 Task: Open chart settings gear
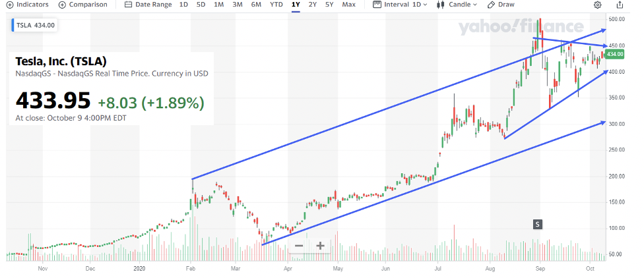[598, 5]
